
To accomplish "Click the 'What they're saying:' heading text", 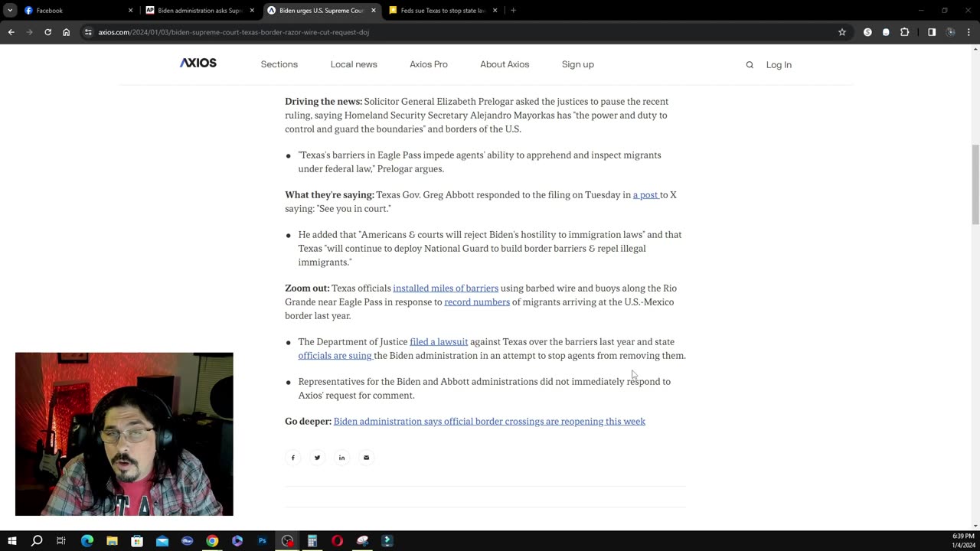I will click(x=330, y=195).
